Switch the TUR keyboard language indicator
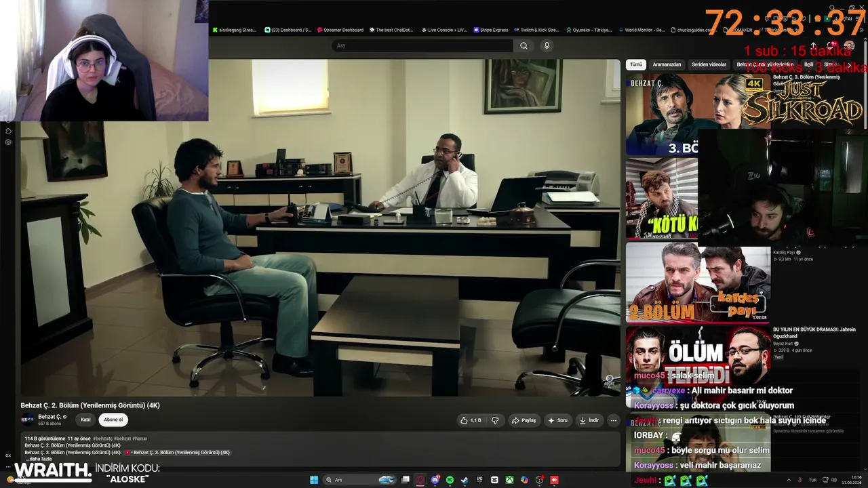This screenshot has height=488, width=868. (x=812, y=480)
